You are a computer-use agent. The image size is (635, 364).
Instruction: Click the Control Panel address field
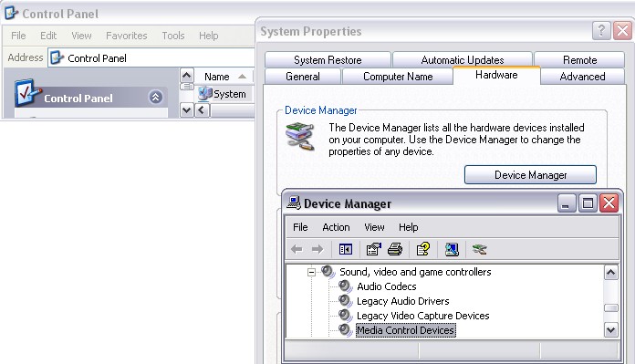tap(151, 57)
